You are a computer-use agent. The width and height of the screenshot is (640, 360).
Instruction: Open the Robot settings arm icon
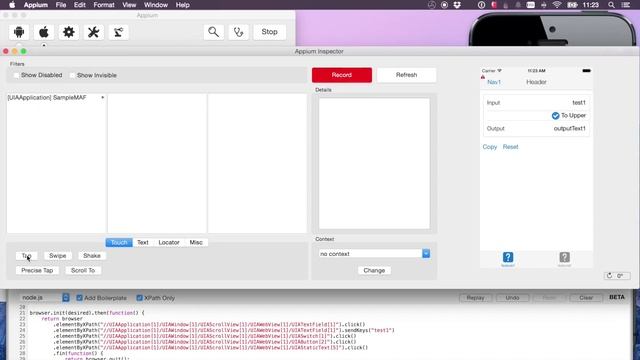119,32
